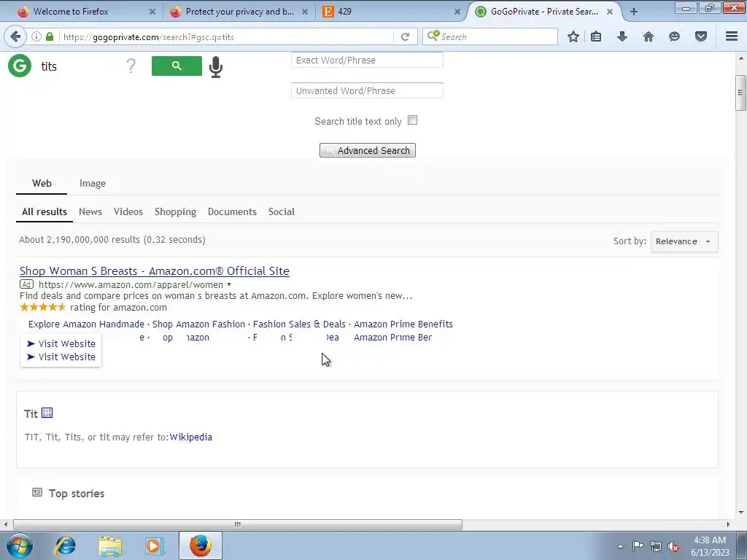Open the Documents results filter
This screenshot has width=747, height=560.
coord(232,212)
